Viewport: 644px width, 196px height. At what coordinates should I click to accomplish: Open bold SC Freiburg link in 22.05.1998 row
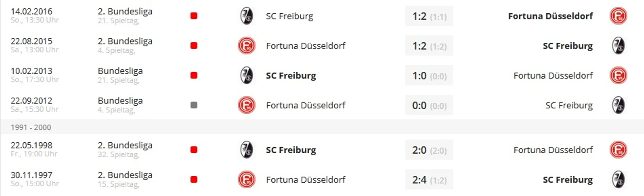point(291,150)
